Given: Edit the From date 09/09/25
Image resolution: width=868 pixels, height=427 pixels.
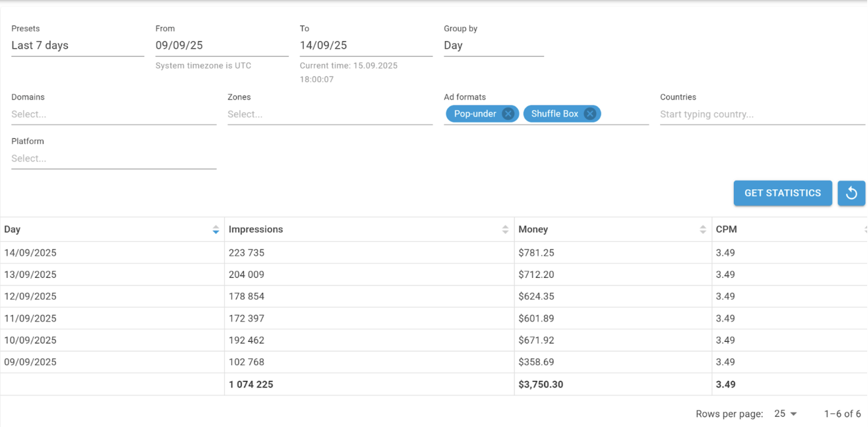Looking at the screenshot, I should (222, 46).
